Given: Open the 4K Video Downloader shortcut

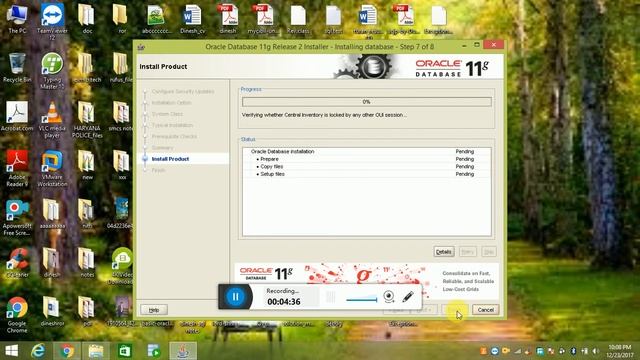Looking at the screenshot, I should coord(122,266).
